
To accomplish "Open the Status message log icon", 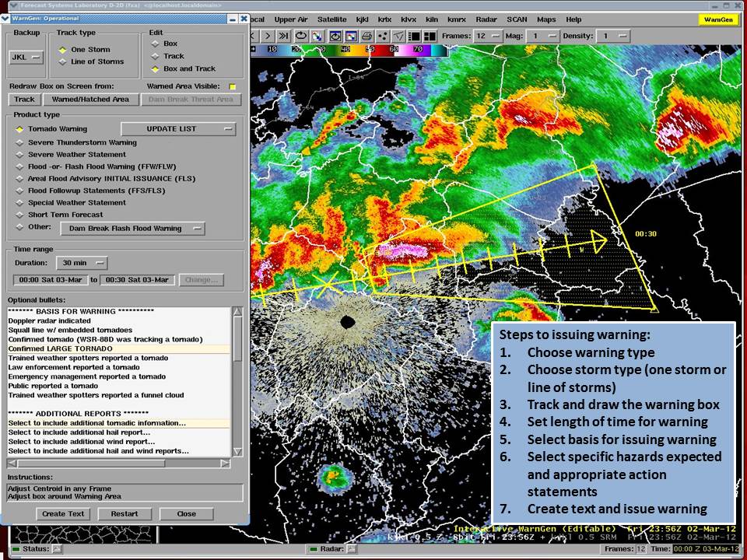I will tap(57, 549).
